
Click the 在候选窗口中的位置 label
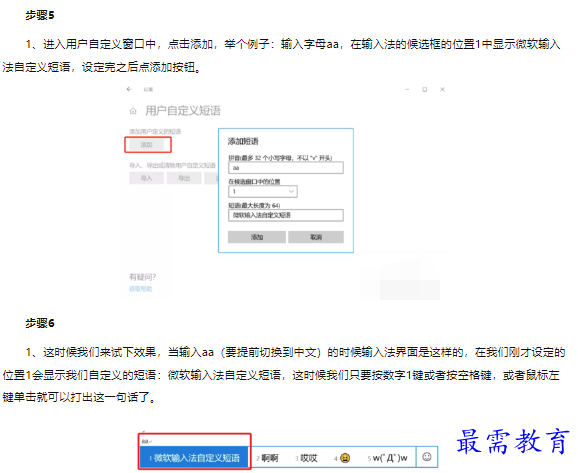point(254,181)
